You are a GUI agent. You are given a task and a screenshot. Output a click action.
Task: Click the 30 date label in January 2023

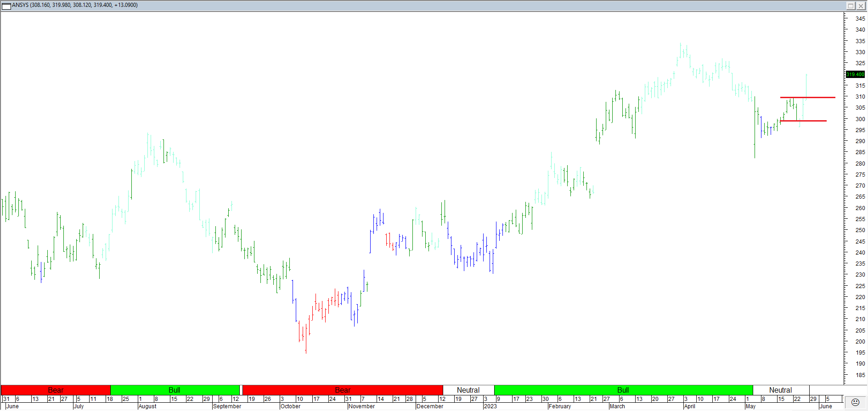[x=546, y=399]
